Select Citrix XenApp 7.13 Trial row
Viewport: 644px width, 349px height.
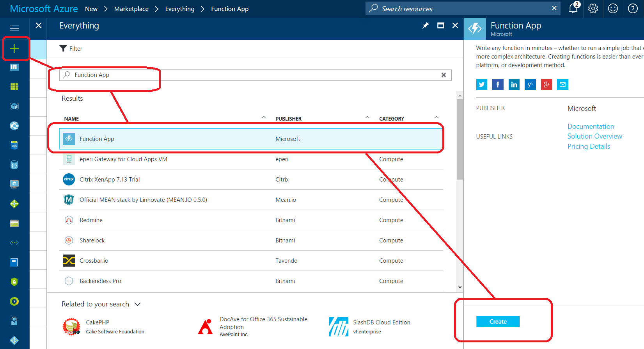coord(251,180)
